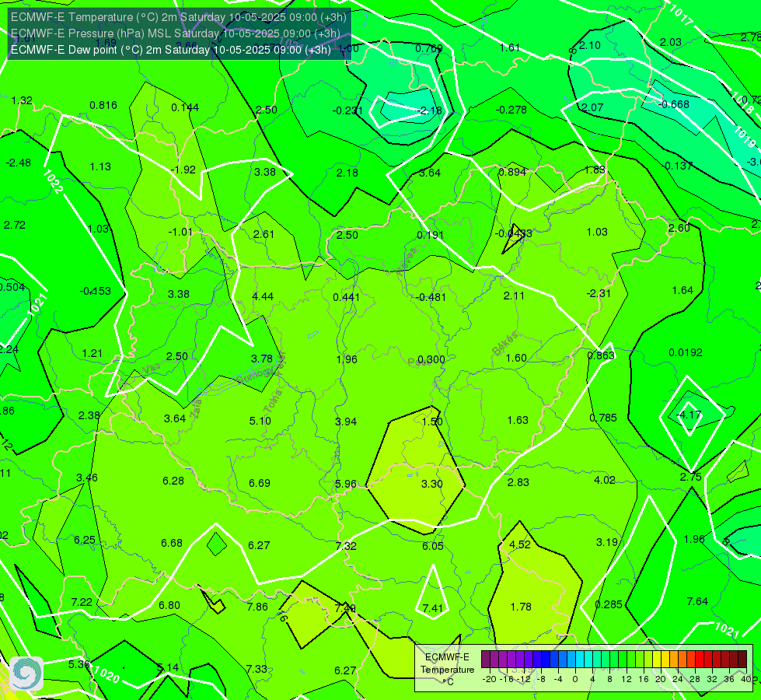This screenshot has width=761, height=700.
Task: Click the 1022 pressure contour label
Action: (x=52, y=181)
